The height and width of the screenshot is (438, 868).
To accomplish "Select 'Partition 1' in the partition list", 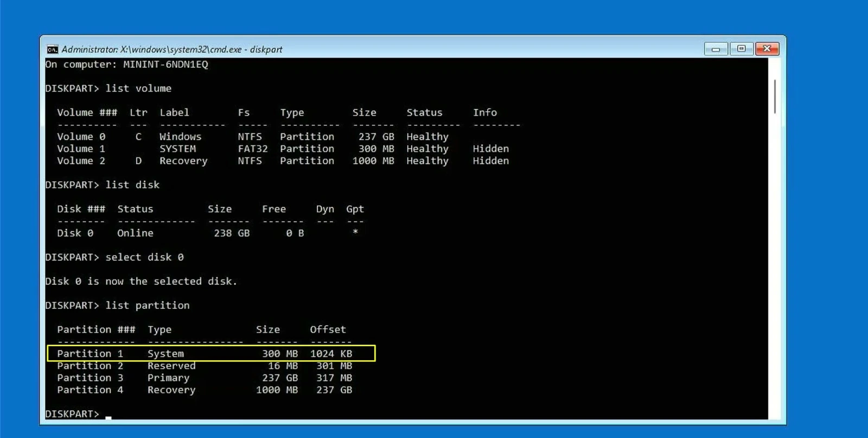I will [x=90, y=353].
